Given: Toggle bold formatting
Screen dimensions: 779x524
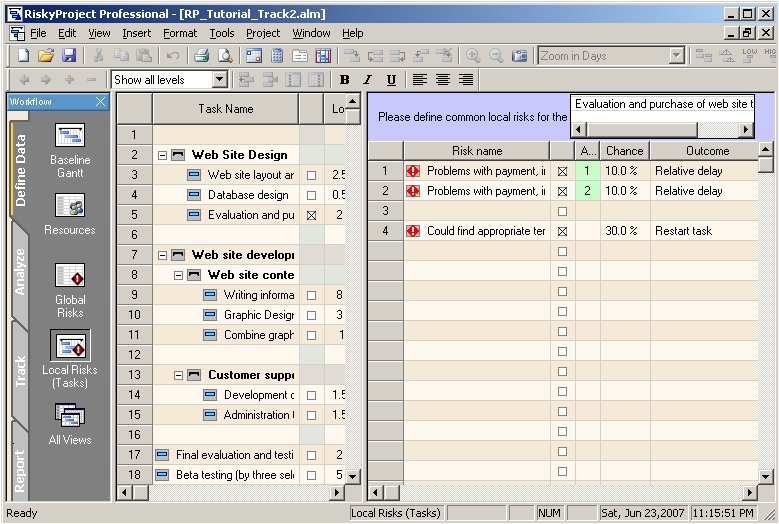Looking at the screenshot, I should tap(344, 79).
